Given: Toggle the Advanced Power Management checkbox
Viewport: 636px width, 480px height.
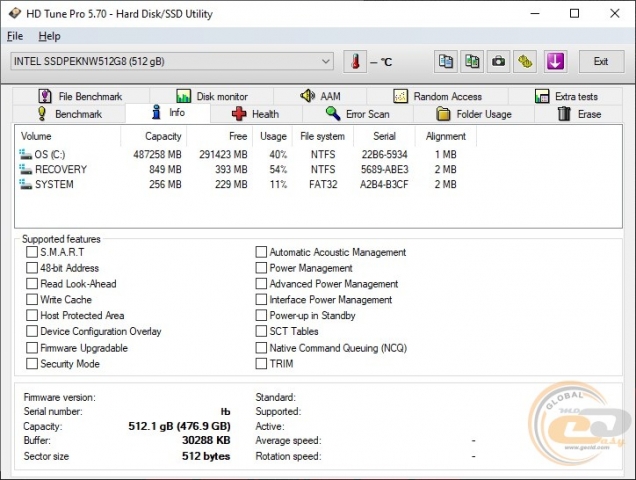Looking at the screenshot, I should 261,284.
